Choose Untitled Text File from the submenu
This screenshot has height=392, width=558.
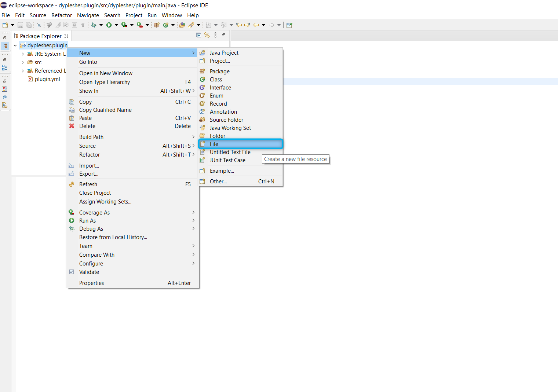tap(241, 152)
